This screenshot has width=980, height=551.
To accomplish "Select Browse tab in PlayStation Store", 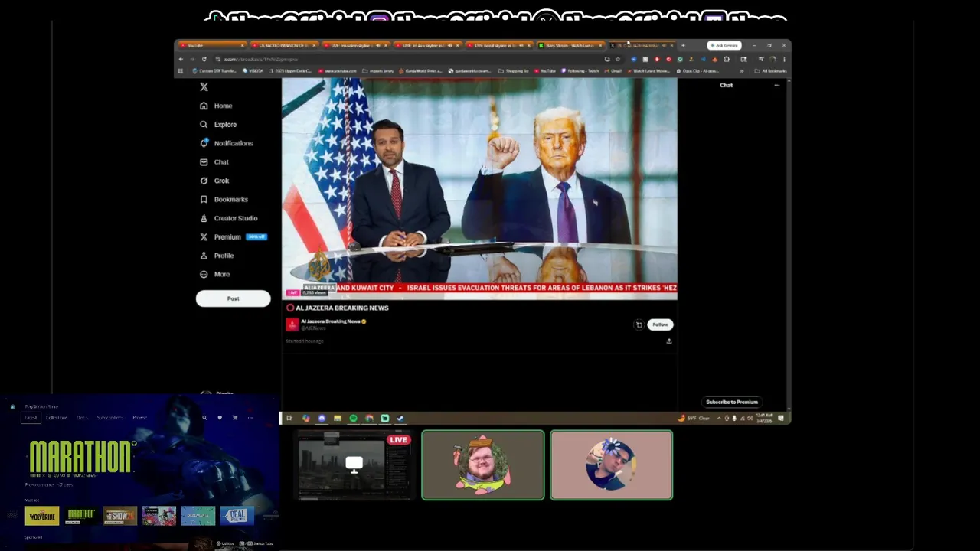I will click(139, 418).
